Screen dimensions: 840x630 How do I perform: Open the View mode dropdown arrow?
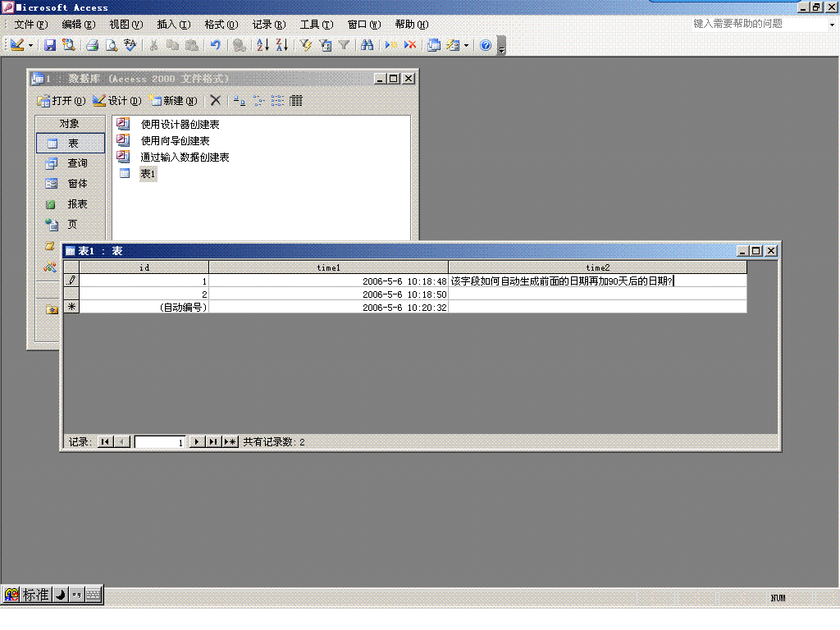tap(30, 46)
